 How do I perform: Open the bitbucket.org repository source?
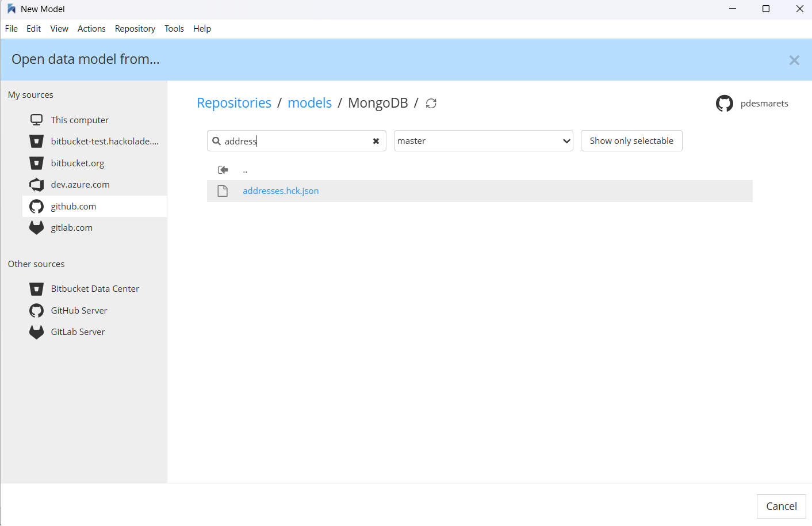coord(77,163)
